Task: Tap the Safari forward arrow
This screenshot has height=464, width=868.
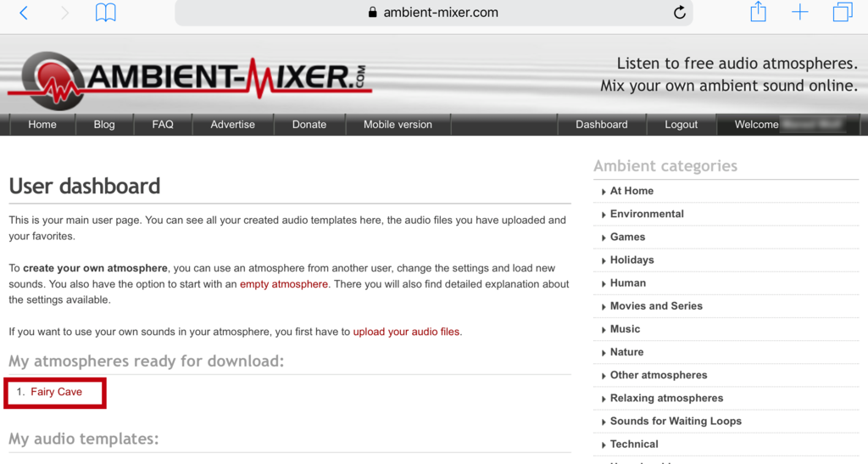Action: coord(64,13)
